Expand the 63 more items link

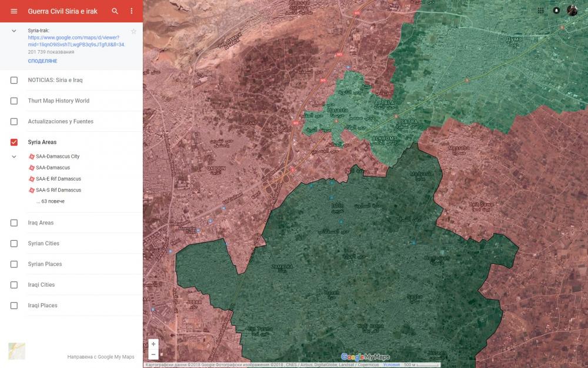pos(50,201)
